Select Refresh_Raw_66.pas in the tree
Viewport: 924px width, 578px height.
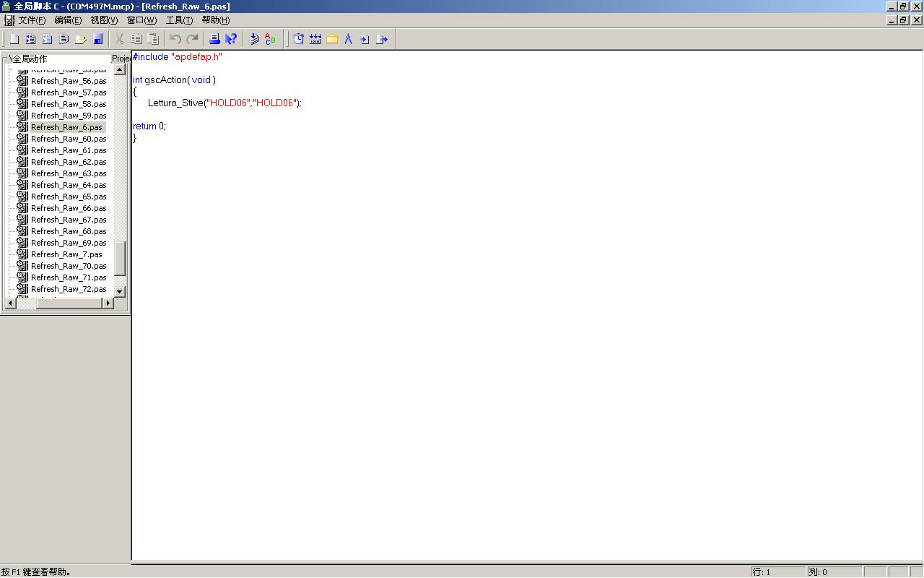pos(69,208)
